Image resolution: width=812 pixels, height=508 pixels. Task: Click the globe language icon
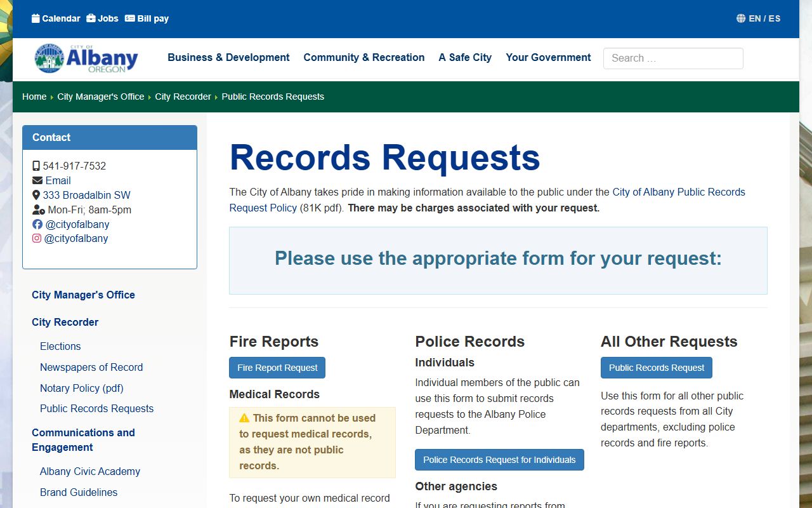[741, 18]
